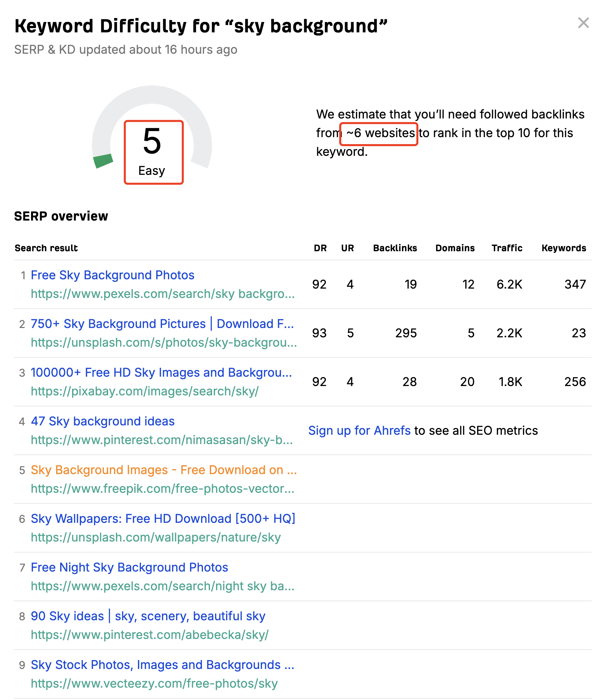The width and height of the screenshot is (609, 700).
Task: Visit the pexels.com night sky search URL
Action: [163, 586]
